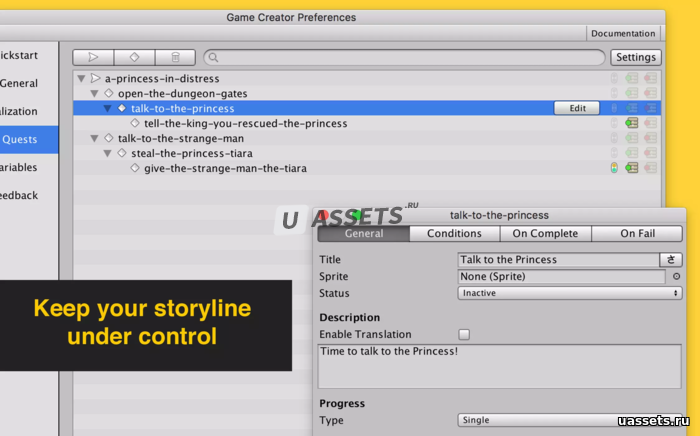Switch to the General tab
The width and height of the screenshot is (700, 436).
[363, 233]
